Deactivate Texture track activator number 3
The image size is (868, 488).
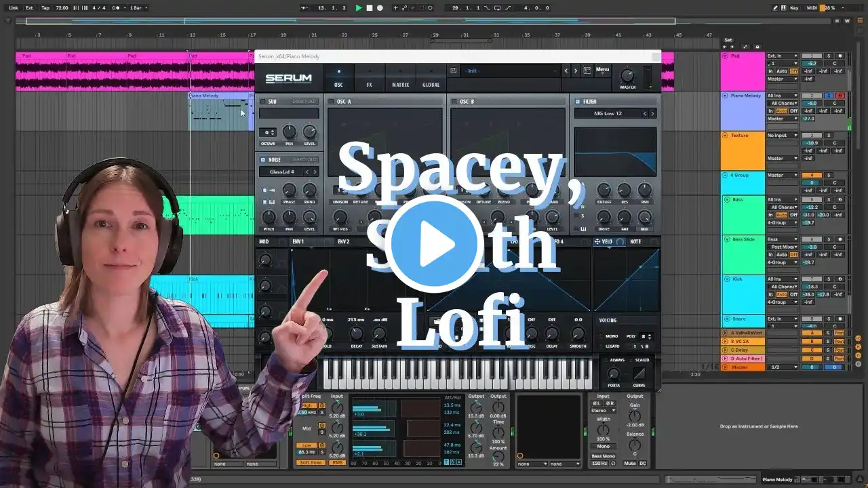[x=811, y=135]
